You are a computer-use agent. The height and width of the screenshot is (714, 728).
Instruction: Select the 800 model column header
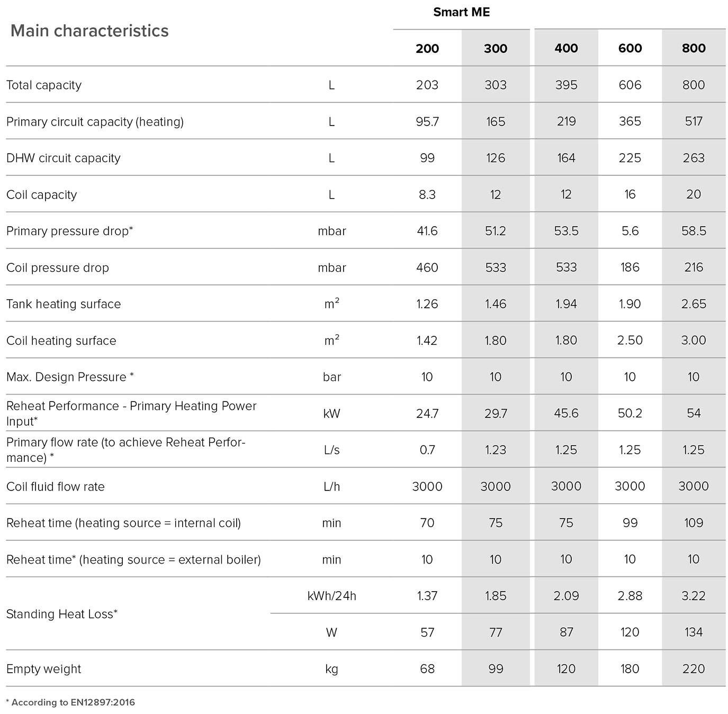click(x=694, y=48)
